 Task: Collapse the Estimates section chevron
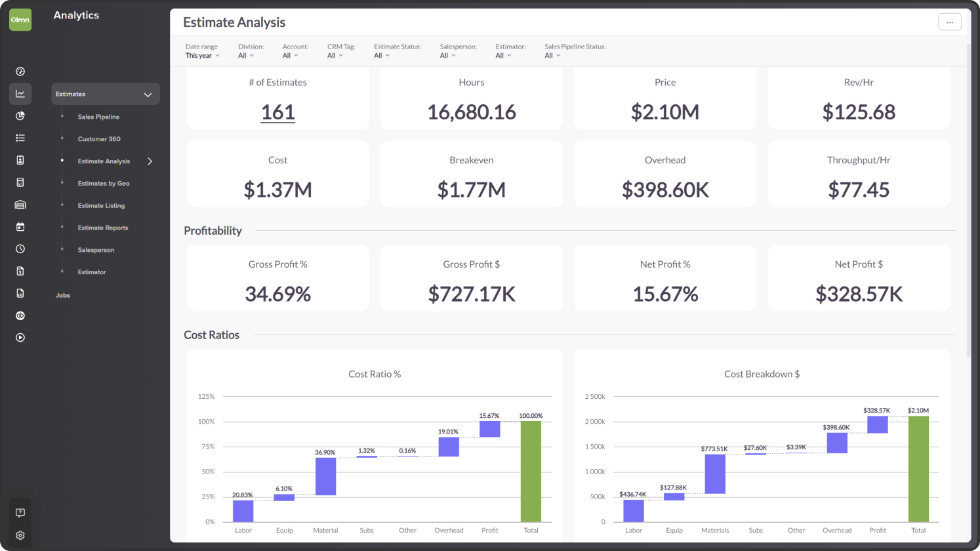click(148, 94)
